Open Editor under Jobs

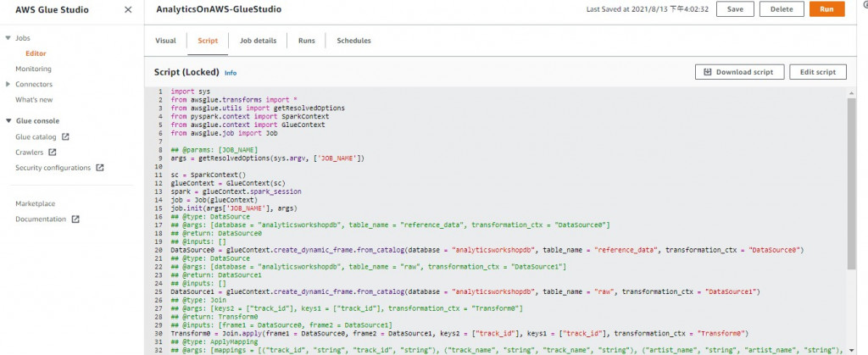[36, 53]
